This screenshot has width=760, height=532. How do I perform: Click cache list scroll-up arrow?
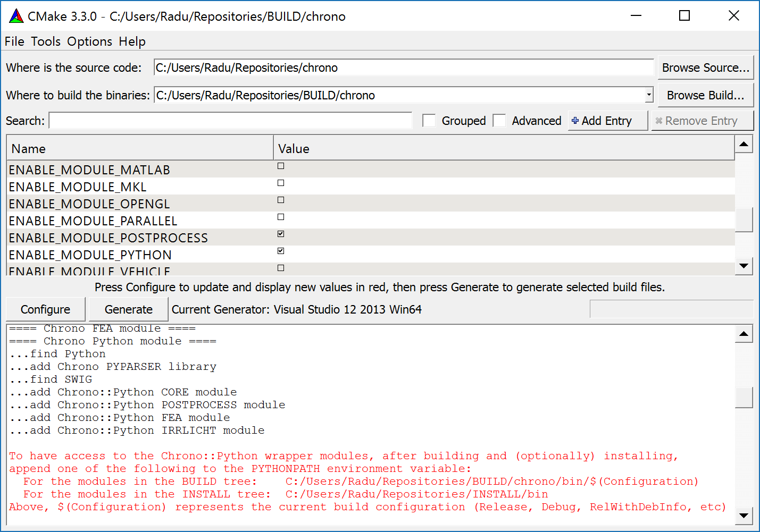[744, 144]
